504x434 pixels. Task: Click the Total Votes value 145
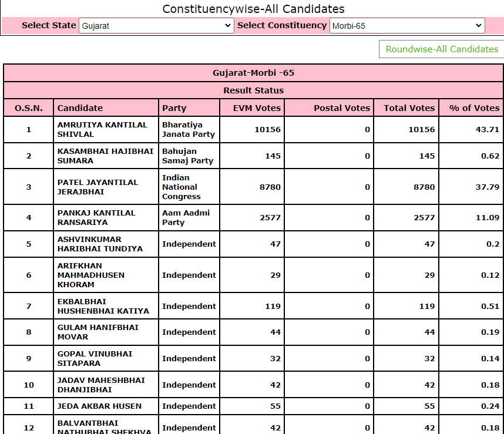point(427,156)
